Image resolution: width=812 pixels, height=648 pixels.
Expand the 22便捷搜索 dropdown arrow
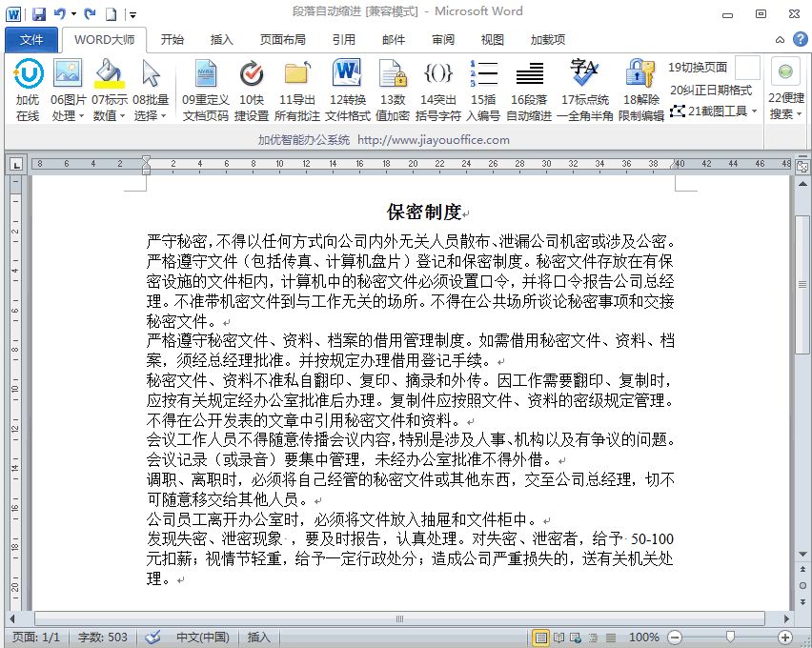coord(799,113)
